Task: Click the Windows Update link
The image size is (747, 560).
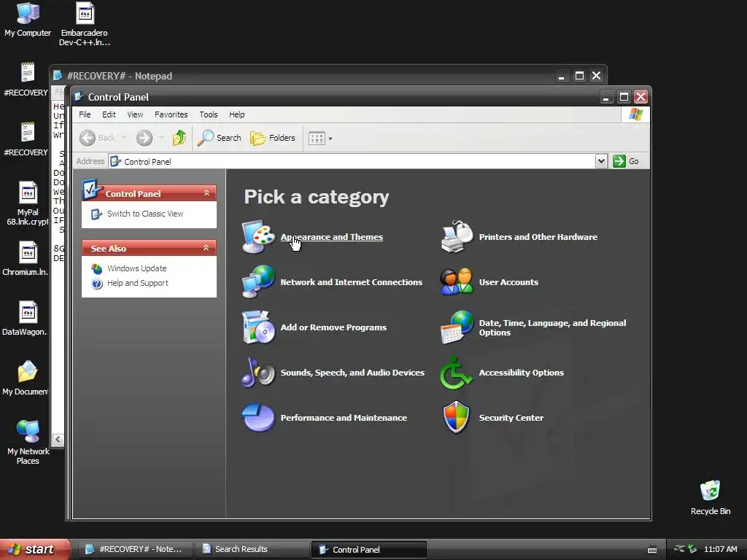Action: pos(136,268)
